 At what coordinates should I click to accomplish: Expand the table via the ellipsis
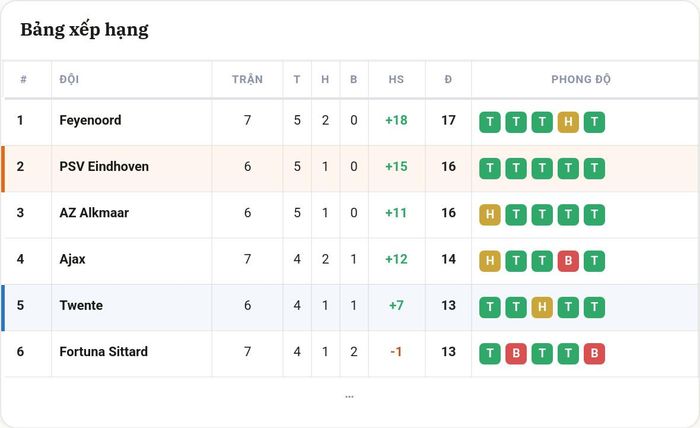350,396
